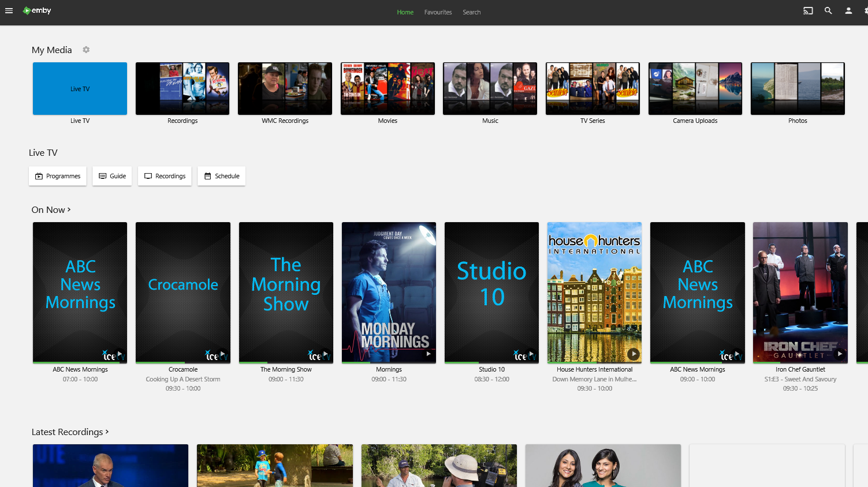
Task: Open search with the magnifier icon
Action: coord(828,10)
